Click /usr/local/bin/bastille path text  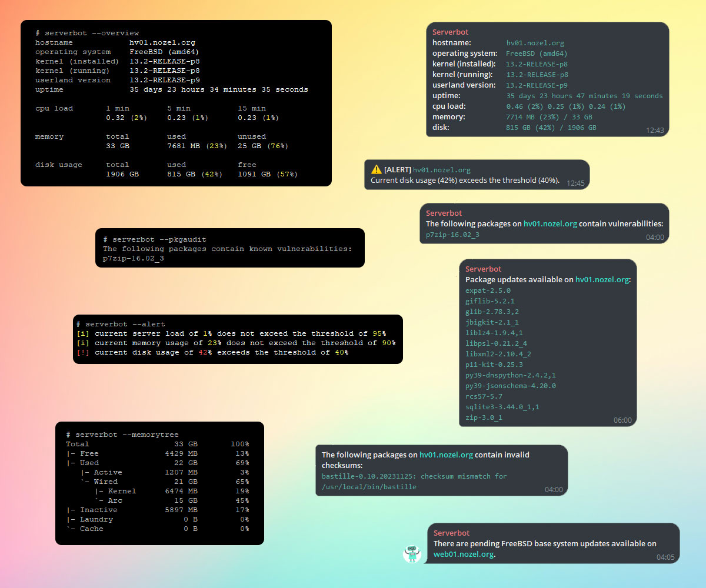[x=369, y=487]
